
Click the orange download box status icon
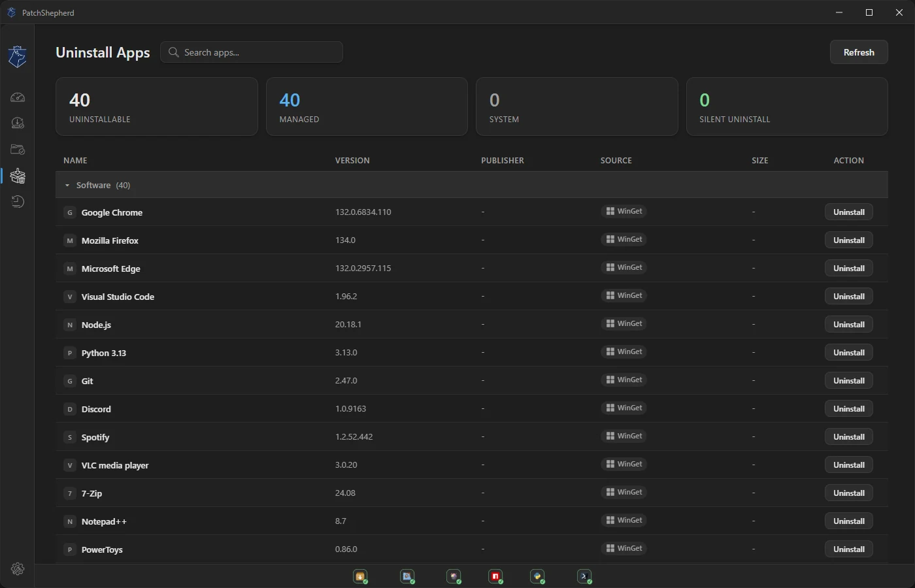[360, 576]
